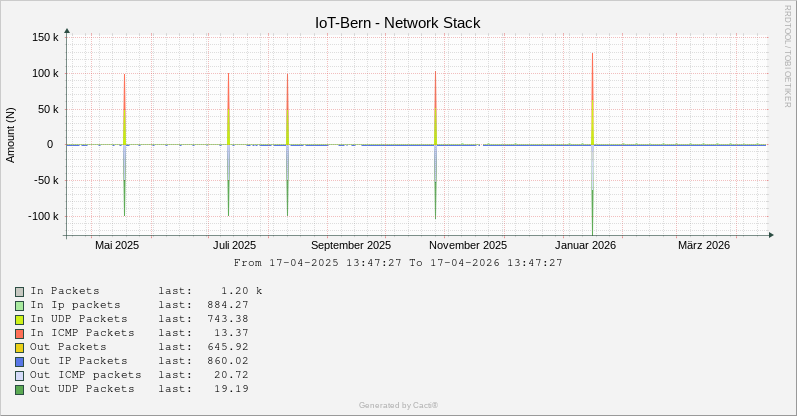Screen dimensions: 797x416
Task: Click the In Packets gray legend swatch
Action: pyautogui.click(x=19, y=291)
